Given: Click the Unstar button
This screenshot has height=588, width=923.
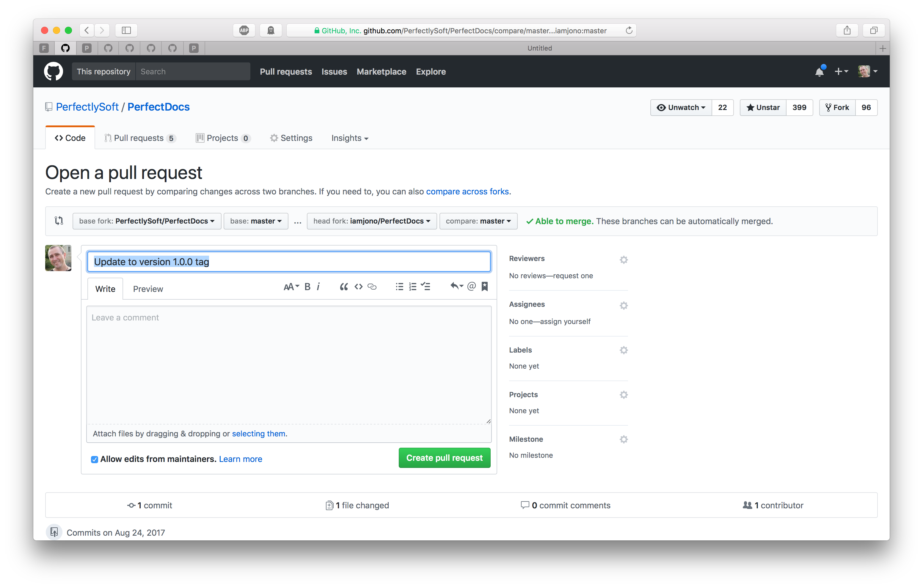Looking at the screenshot, I should 763,108.
